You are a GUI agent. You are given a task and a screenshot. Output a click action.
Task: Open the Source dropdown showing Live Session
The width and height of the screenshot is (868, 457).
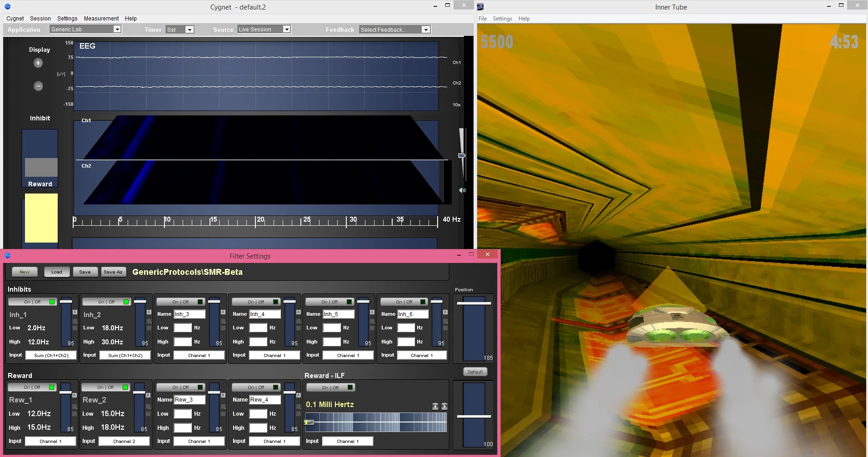[264, 30]
